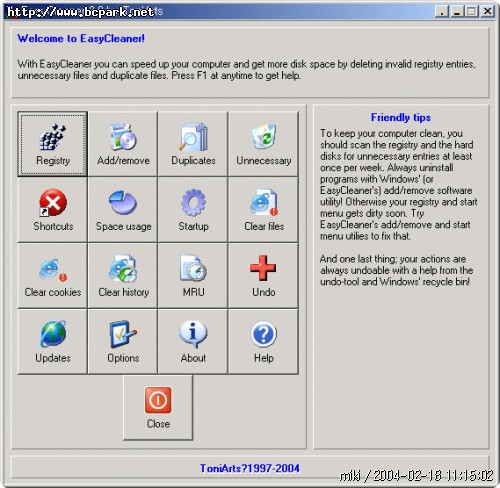Open the Startup programs manager
The height and width of the screenshot is (488, 500).
(x=193, y=210)
